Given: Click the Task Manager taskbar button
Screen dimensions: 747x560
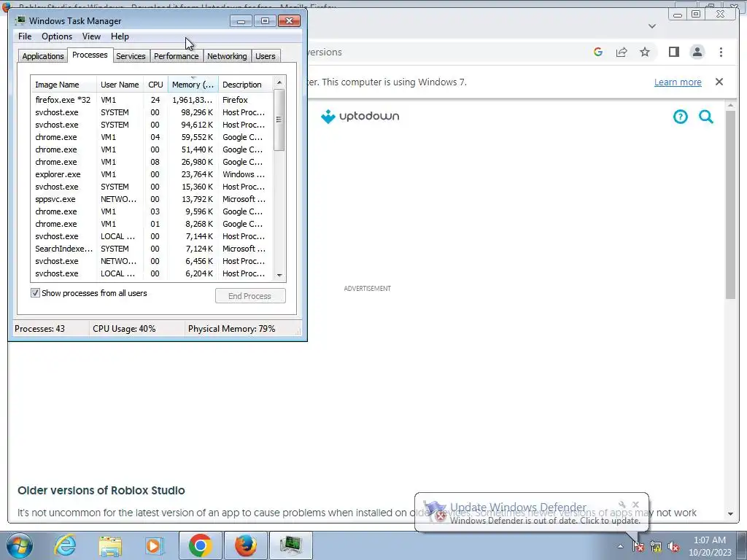Looking at the screenshot, I should click(291, 545).
